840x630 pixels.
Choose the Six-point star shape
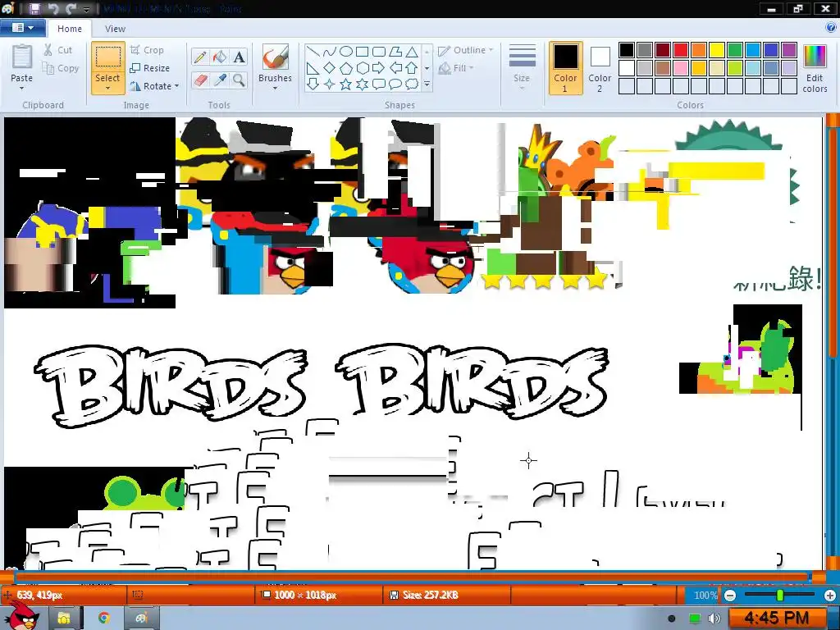pos(362,84)
